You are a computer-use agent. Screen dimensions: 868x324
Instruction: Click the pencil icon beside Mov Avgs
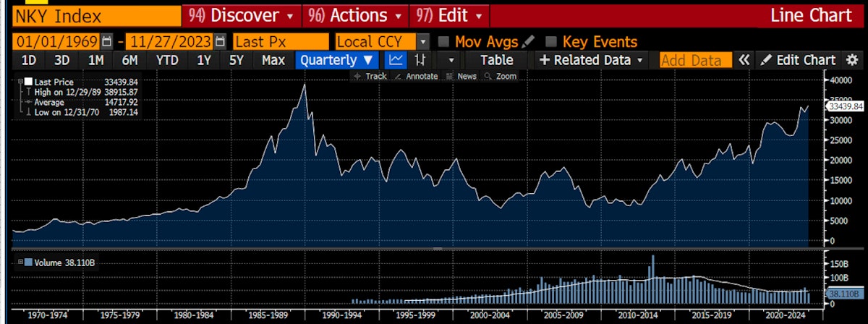pos(528,42)
